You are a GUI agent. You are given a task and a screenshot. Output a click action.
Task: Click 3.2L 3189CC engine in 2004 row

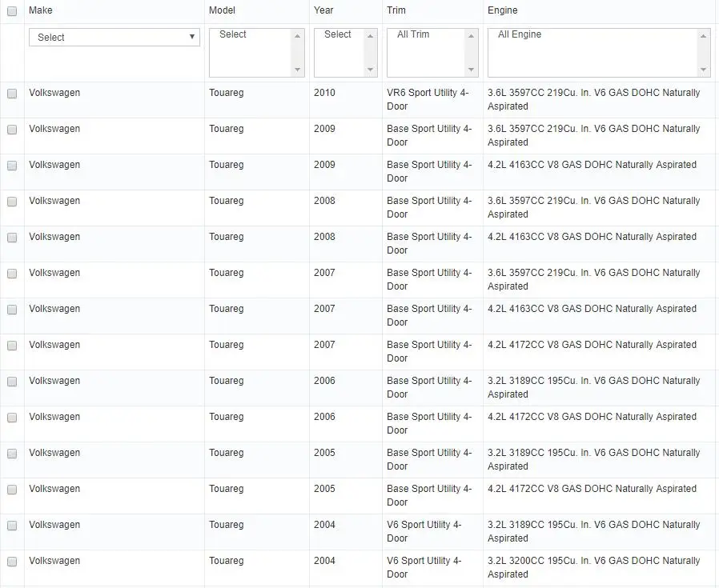[x=594, y=532]
